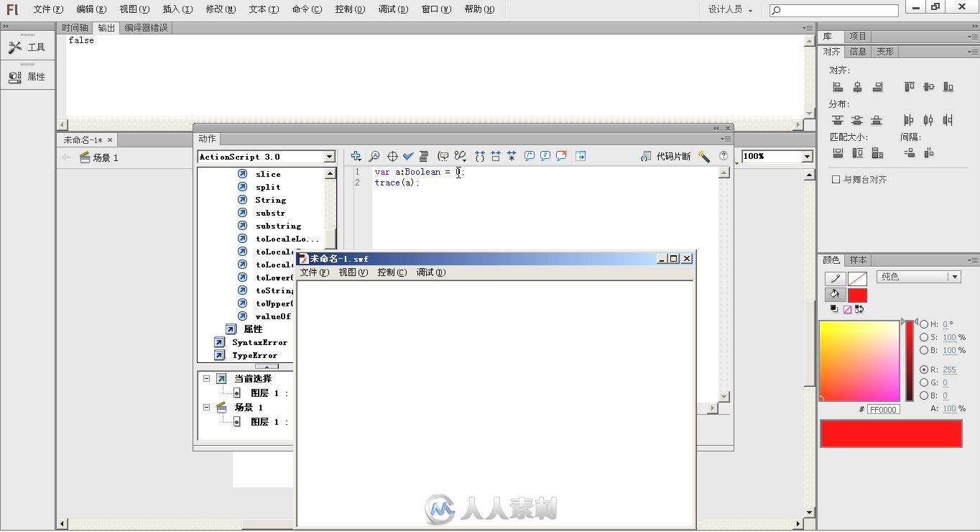This screenshot has height=532, width=980.
Task: Click the red fill color swatch
Action: [x=857, y=295]
